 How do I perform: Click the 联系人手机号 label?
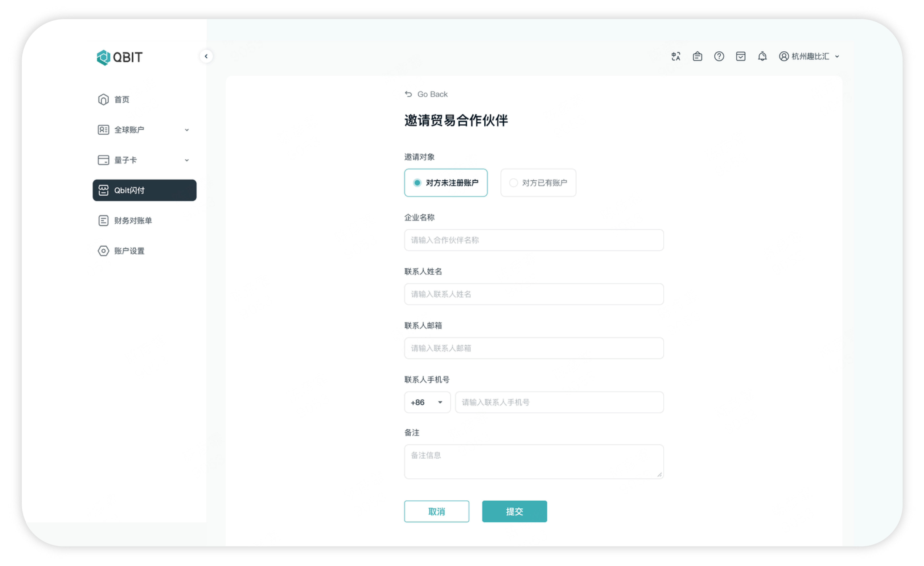[427, 380]
